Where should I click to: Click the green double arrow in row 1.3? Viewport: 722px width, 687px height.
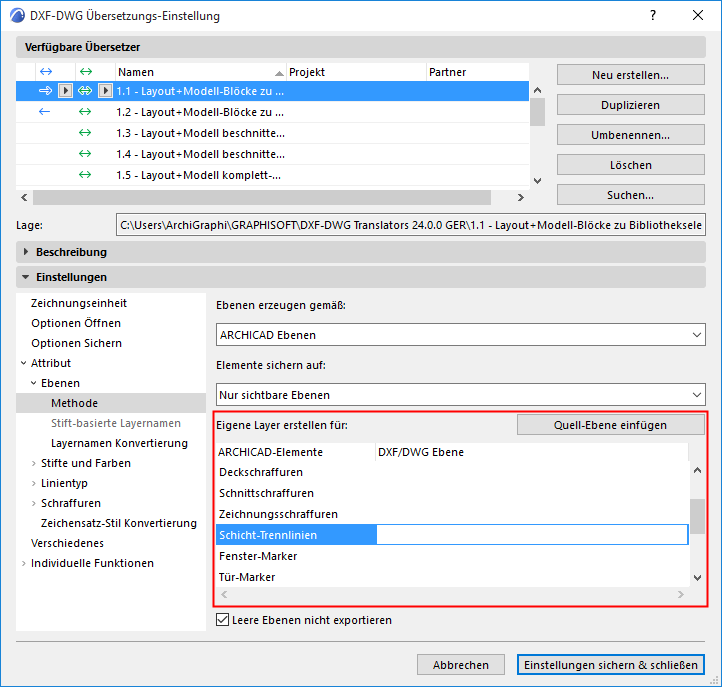pos(85,133)
